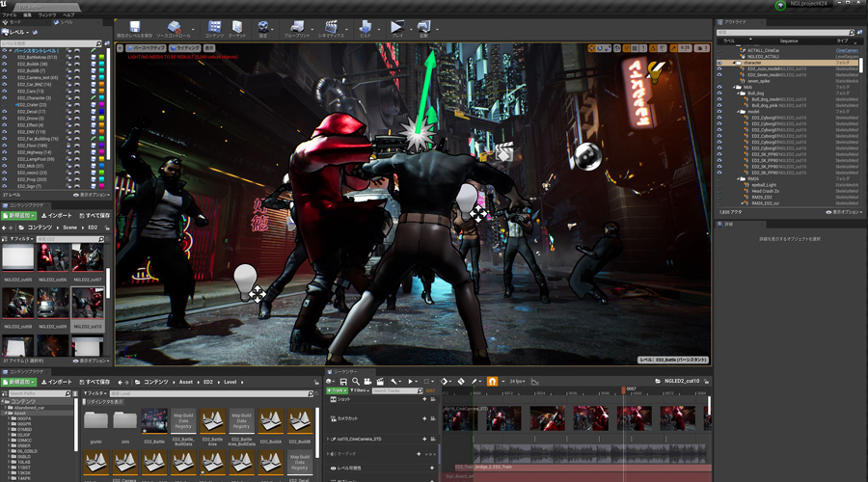Viewport: 868px width, 482px height.
Task: Click Asset in the lower breadcrumb path
Action: coord(186,382)
